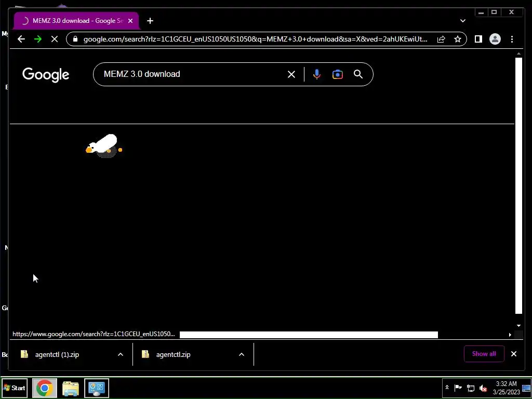Open the Chrome profile avatar
The image size is (532, 399).
tap(495, 39)
